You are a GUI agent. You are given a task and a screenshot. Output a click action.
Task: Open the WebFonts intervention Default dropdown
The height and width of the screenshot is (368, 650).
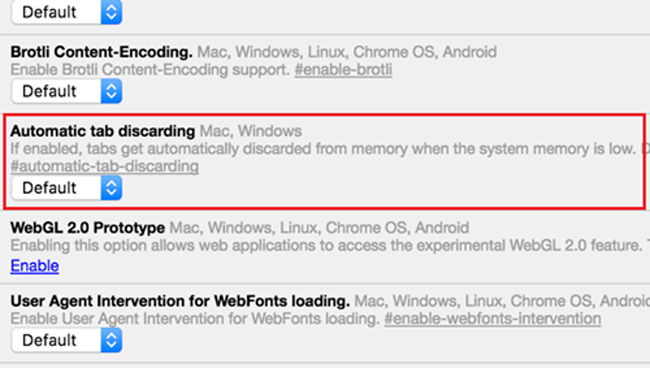66,340
